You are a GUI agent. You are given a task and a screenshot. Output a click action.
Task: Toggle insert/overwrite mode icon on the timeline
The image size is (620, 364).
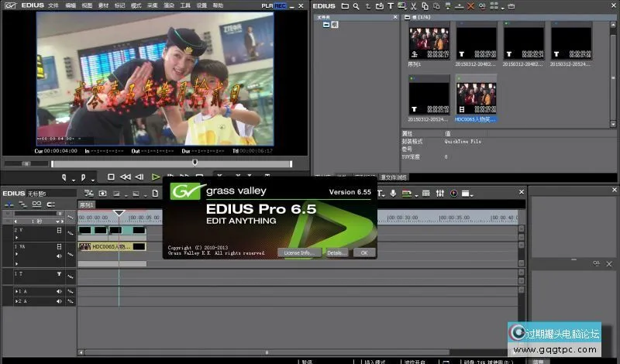pyautogui.click(x=9, y=204)
